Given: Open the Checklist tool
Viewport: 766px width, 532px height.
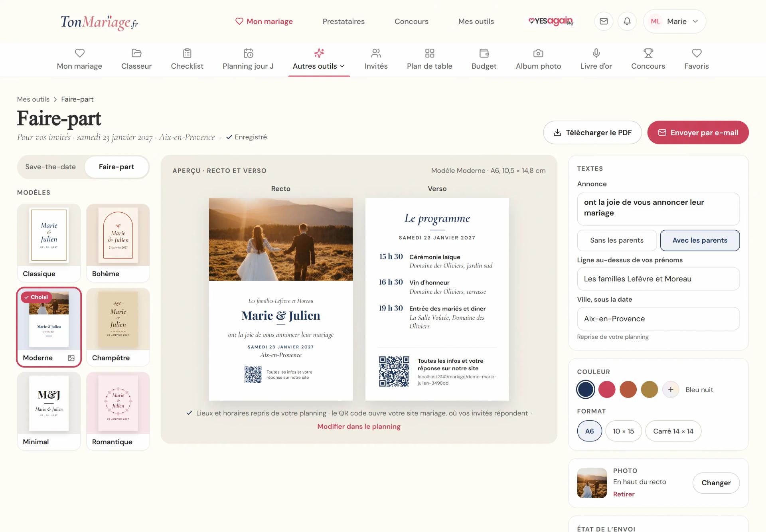Looking at the screenshot, I should [x=187, y=59].
